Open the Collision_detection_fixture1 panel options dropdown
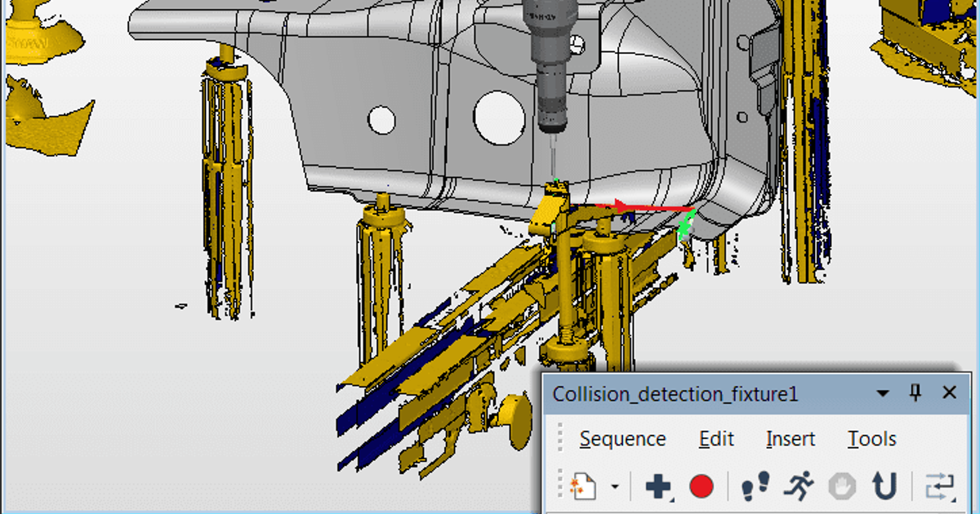The width and height of the screenshot is (980, 514). point(883,393)
